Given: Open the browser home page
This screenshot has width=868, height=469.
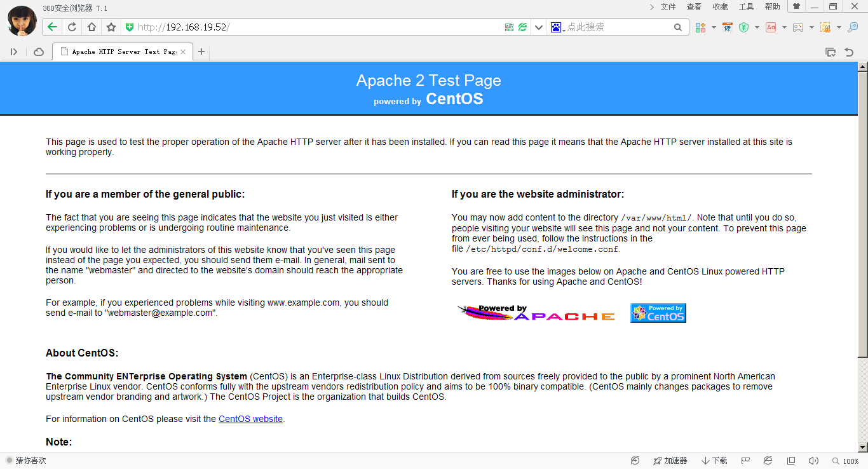Looking at the screenshot, I should tap(92, 27).
